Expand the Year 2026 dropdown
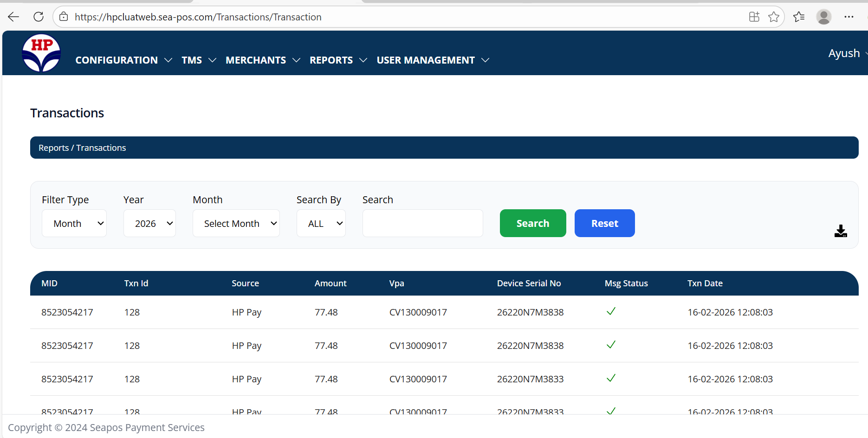This screenshot has height=438, width=868. coord(149,223)
